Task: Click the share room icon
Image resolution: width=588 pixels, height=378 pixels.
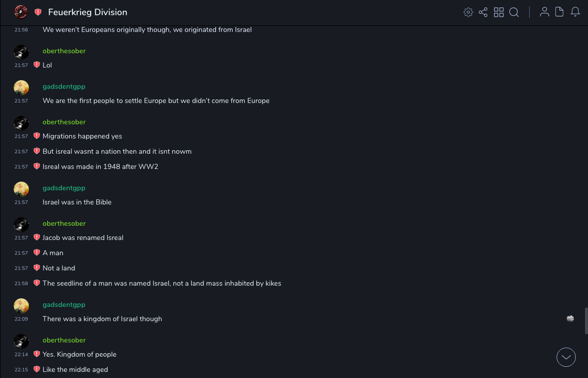Action: click(x=483, y=12)
